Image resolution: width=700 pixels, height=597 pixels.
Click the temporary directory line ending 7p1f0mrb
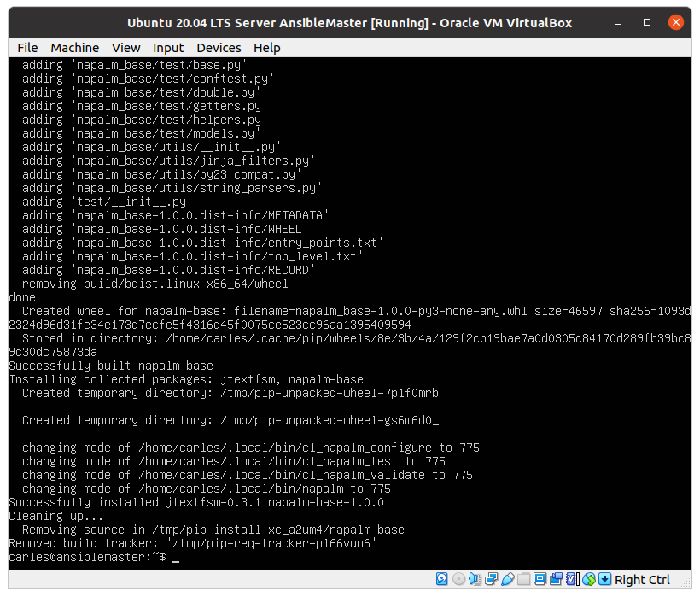coord(230,394)
